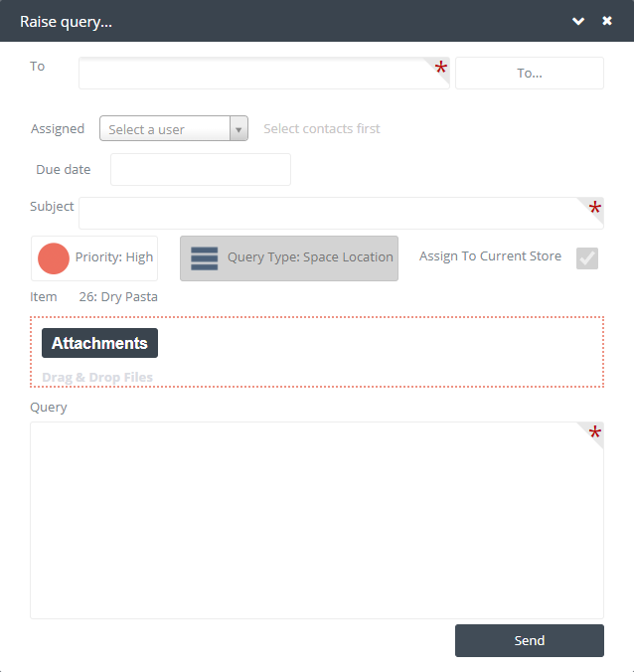Open Query Type: Space Location selector
634x672 pixels.
[x=289, y=258]
